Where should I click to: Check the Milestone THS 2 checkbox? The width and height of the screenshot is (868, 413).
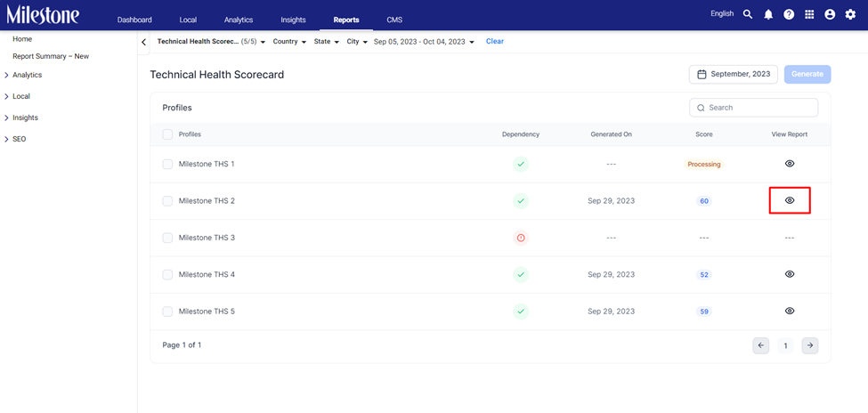click(x=167, y=201)
